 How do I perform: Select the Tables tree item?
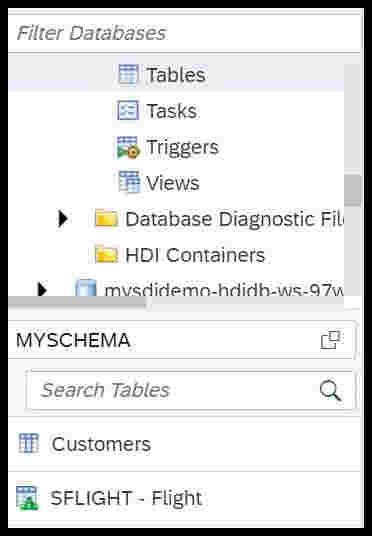(176, 75)
